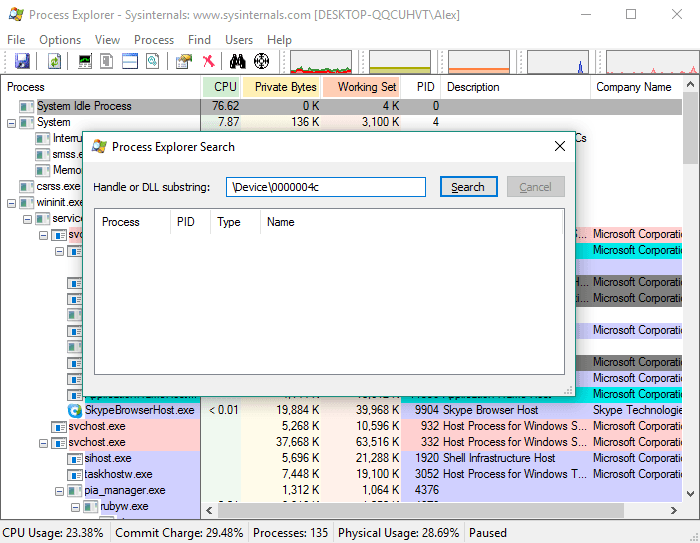Click the vertical scrollbar down arrow

[x=691, y=493]
